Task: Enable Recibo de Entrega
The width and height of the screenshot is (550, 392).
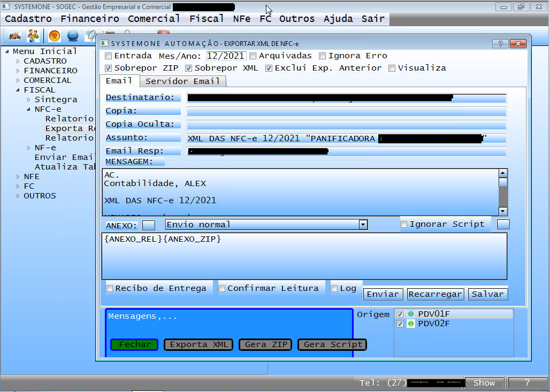Action: click(110, 289)
